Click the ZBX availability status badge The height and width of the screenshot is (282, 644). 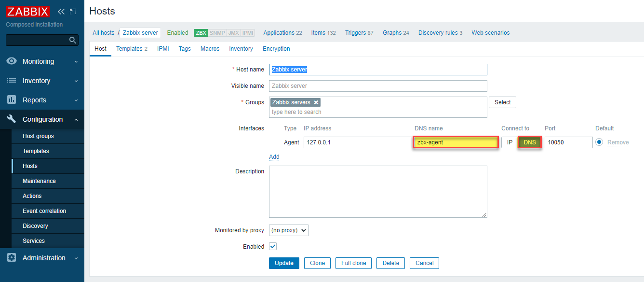click(x=201, y=33)
